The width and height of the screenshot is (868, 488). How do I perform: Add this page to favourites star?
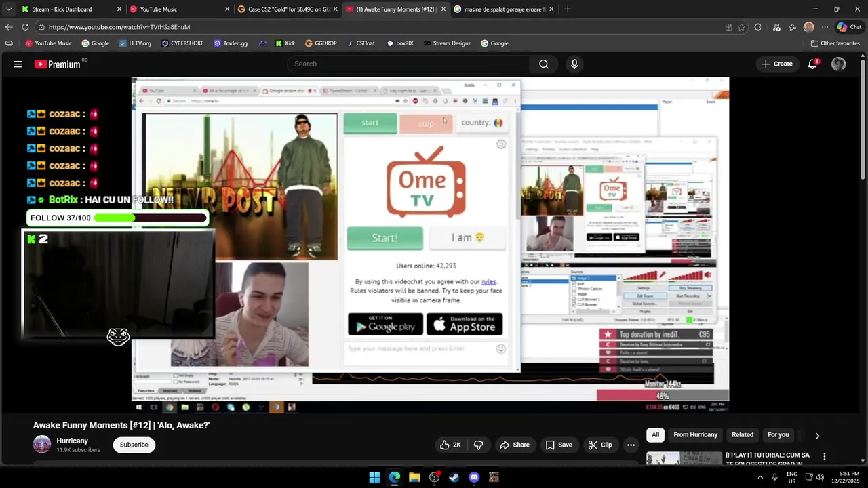(742, 27)
